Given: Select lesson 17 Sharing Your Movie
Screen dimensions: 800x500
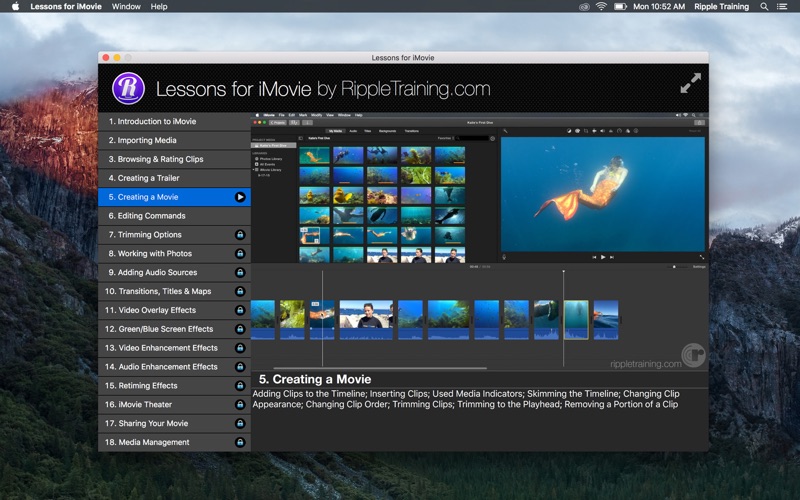Looking at the screenshot, I should pyautogui.click(x=174, y=423).
